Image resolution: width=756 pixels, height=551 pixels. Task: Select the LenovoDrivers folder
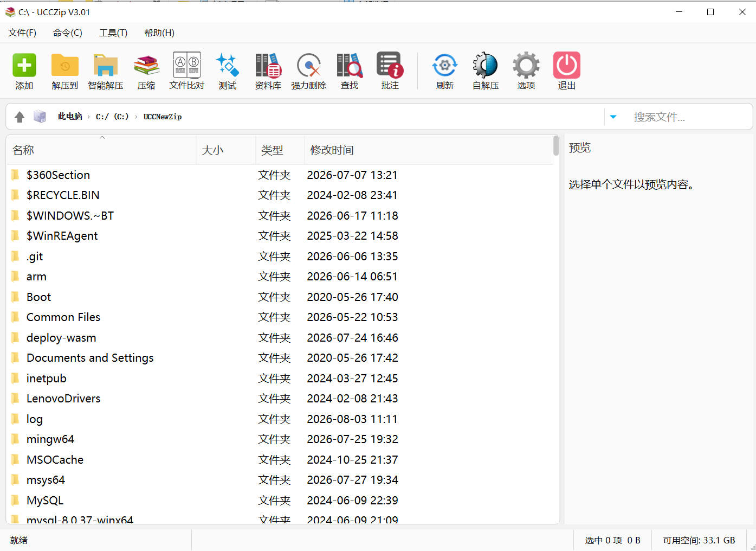(280, 399)
